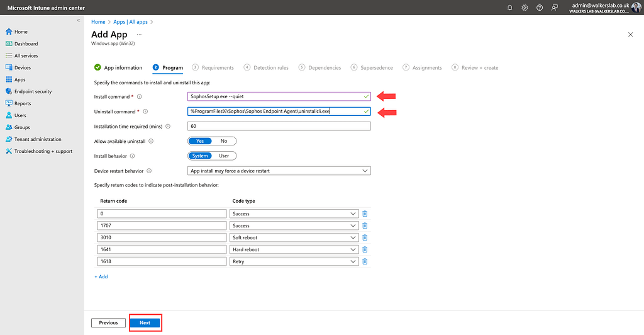Open the feedback icon in header
Screen dimensions: 644x335
[x=555, y=8]
